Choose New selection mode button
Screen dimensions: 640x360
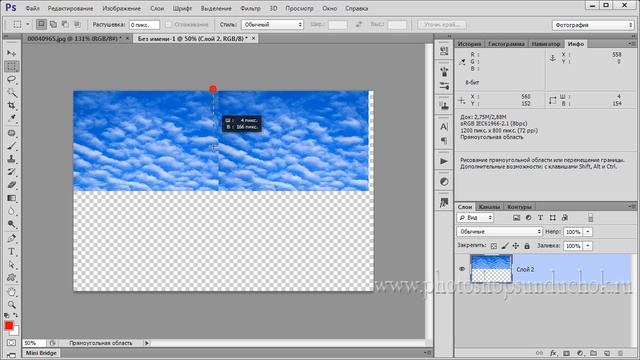click(41, 24)
